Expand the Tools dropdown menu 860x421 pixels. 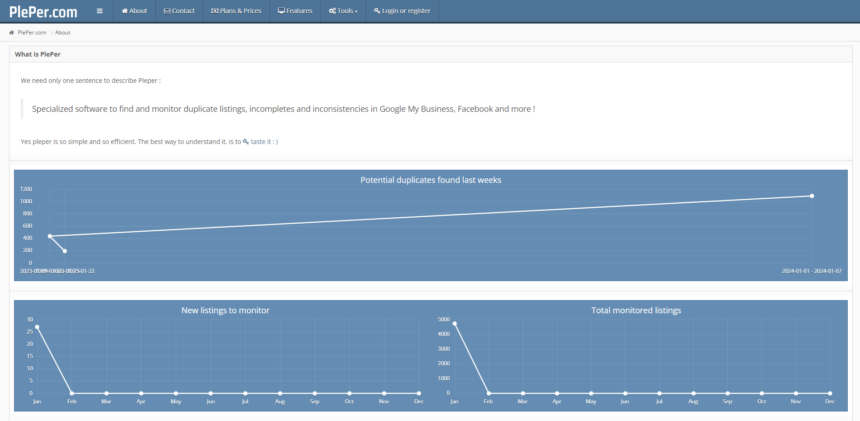tap(342, 11)
